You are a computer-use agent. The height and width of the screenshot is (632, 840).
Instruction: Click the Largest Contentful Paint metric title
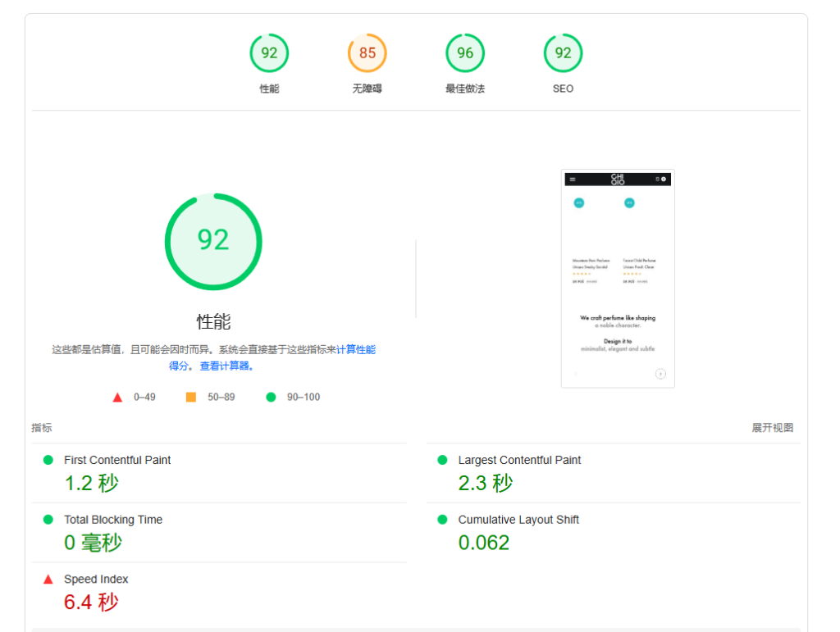(519, 460)
